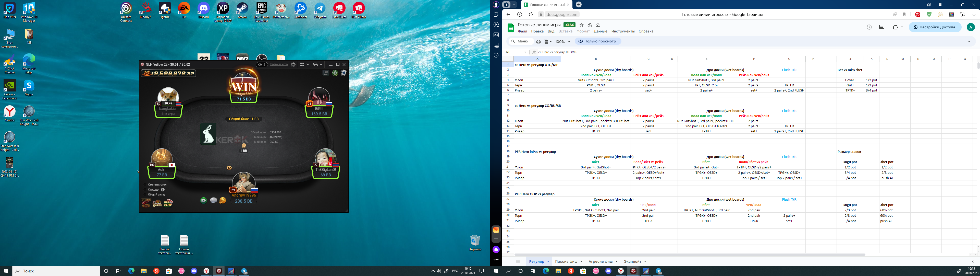Click the rabbit hunt card on the table
This screenshot has width=980, height=276.
click(x=208, y=134)
